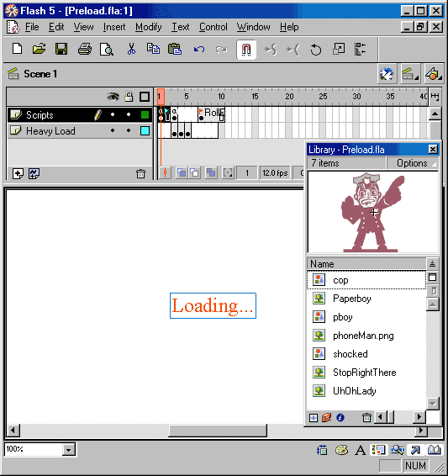Toggle visibility dot for Heavy Load layer

(x=113, y=130)
